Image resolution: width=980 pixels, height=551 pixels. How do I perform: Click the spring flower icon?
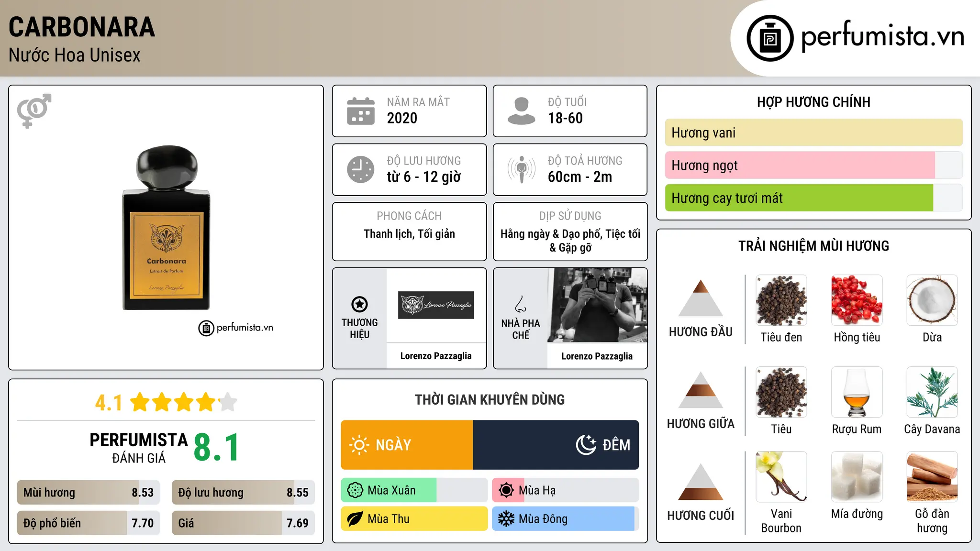355,490
